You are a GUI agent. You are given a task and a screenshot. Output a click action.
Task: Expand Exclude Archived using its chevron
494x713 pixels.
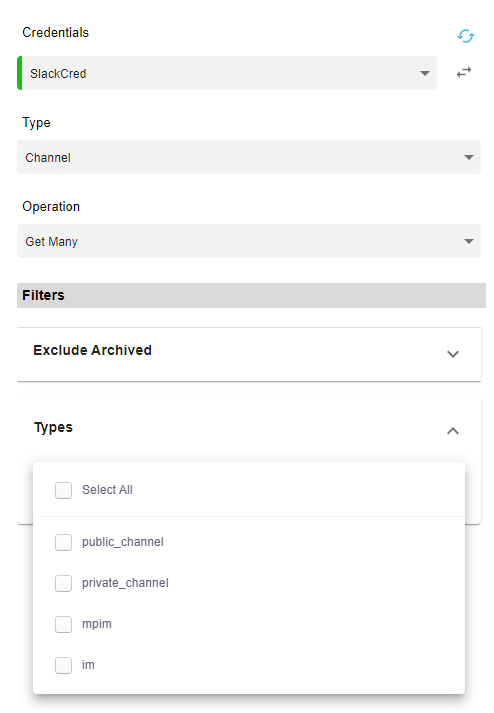[453, 354]
